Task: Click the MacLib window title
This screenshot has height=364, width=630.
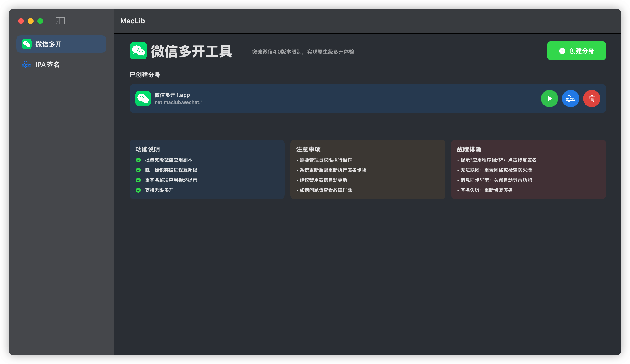Action: pyautogui.click(x=133, y=21)
